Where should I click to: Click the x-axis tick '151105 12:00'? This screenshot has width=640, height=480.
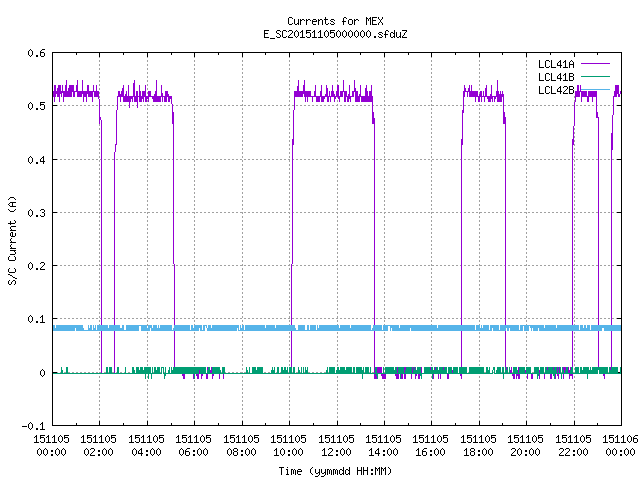(336, 445)
